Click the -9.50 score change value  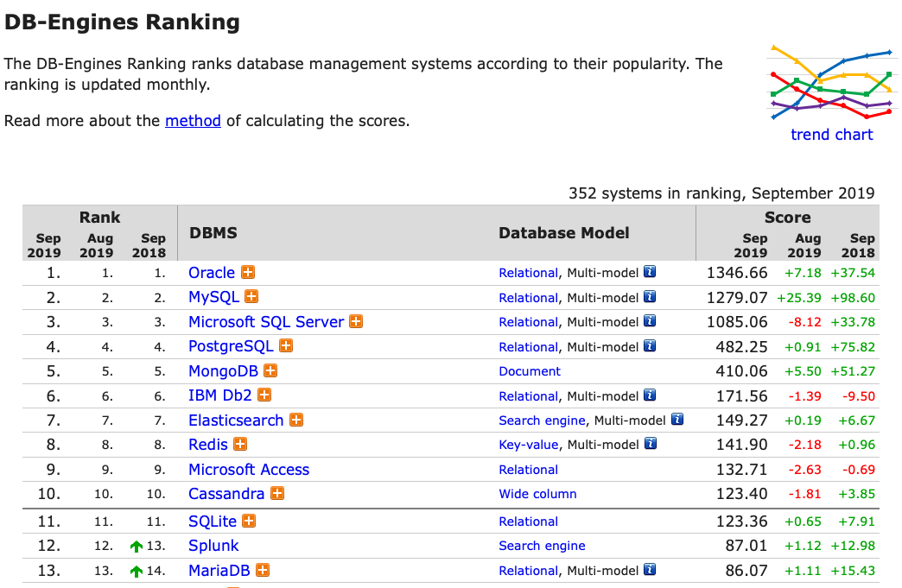tap(858, 396)
